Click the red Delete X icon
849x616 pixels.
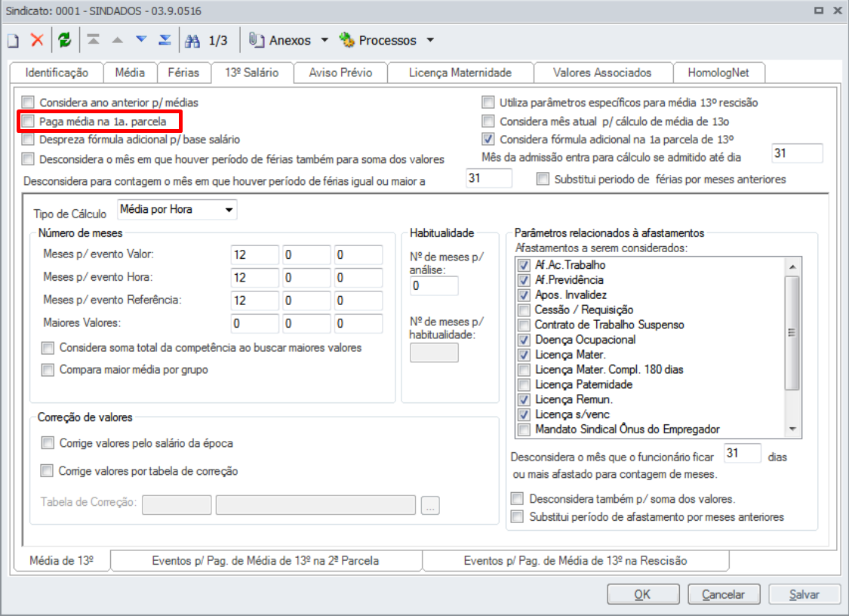[x=37, y=40]
